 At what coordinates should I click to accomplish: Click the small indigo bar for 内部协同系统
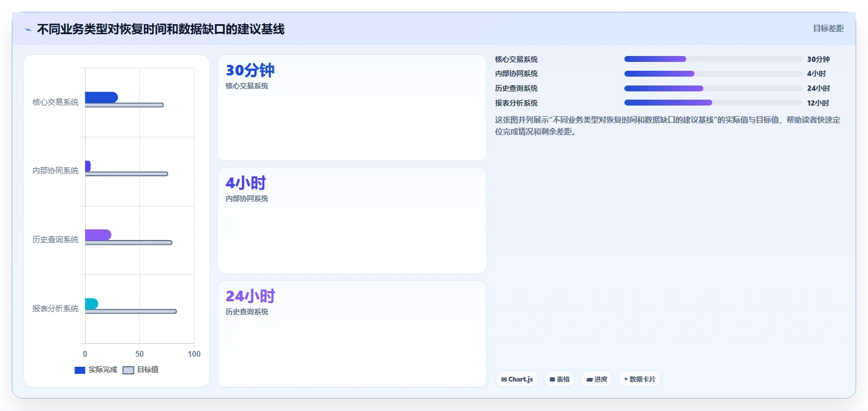coord(88,166)
